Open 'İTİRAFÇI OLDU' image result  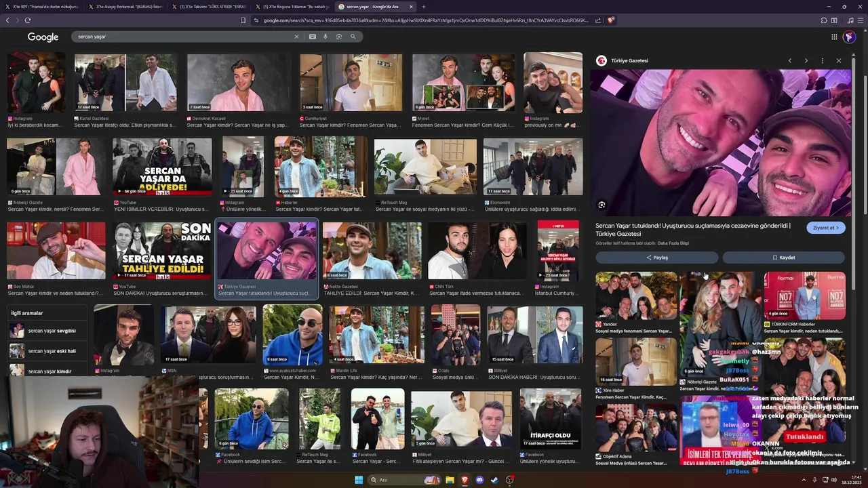(x=551, y=419)
